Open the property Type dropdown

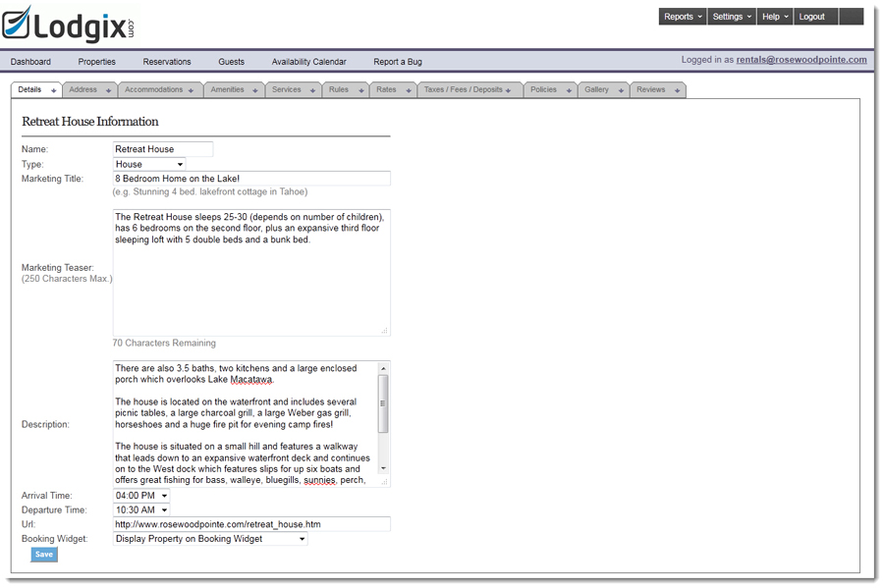[x=149, y=164]
